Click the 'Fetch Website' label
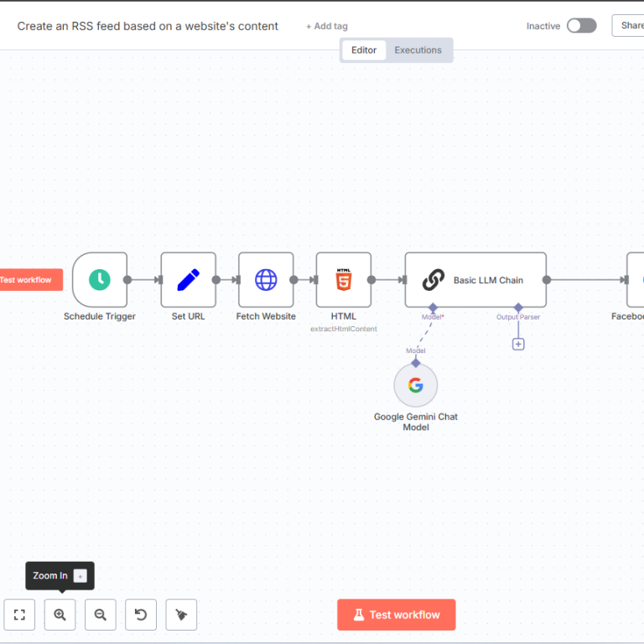This screenshot has width=644, height=644. click(x=266, y=316)
